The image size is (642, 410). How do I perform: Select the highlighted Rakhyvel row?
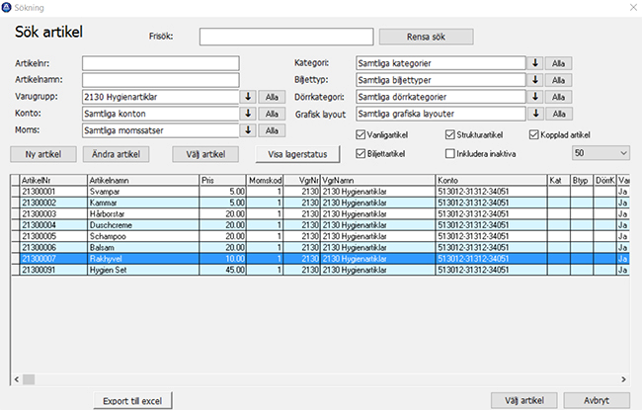tap(320, 258)
